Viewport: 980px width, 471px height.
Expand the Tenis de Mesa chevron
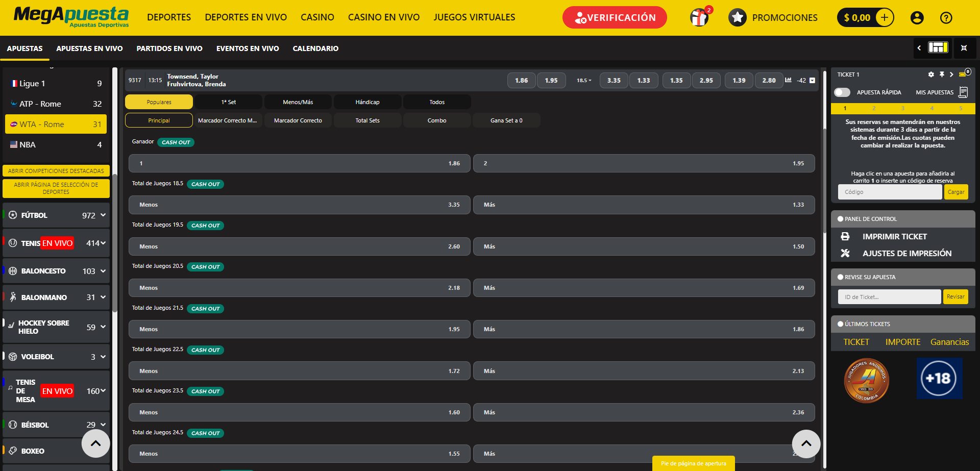(103, 391)
